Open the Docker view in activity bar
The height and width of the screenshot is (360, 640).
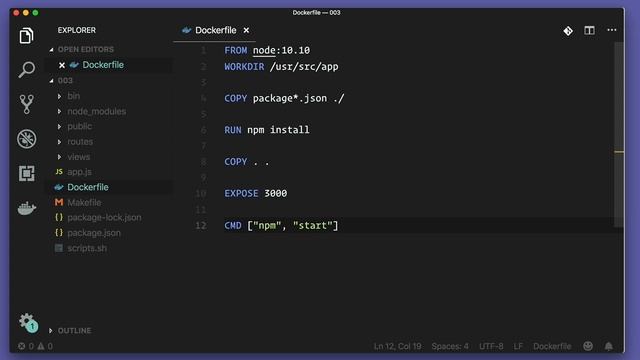click(27, 208)
